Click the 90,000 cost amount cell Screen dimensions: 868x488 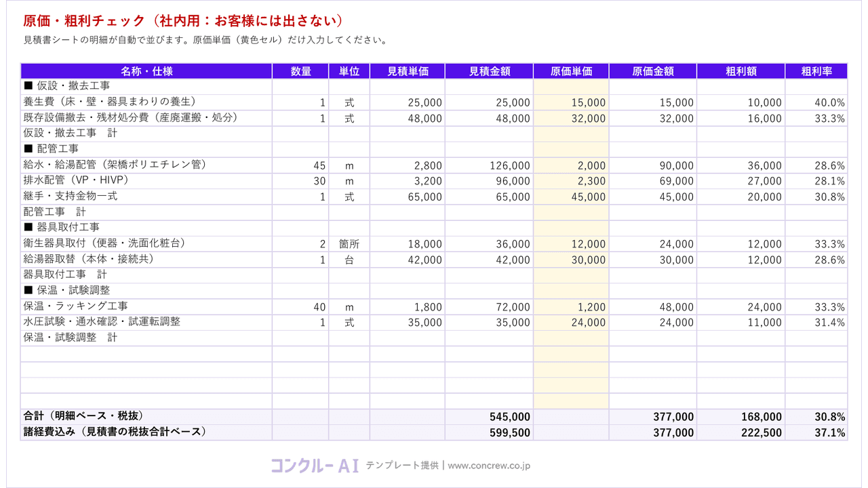(x=653, y=165)
